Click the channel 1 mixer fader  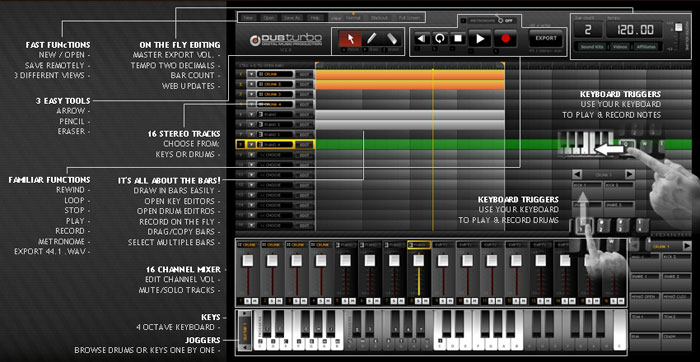pyautogui.click(x=248, y=261)
